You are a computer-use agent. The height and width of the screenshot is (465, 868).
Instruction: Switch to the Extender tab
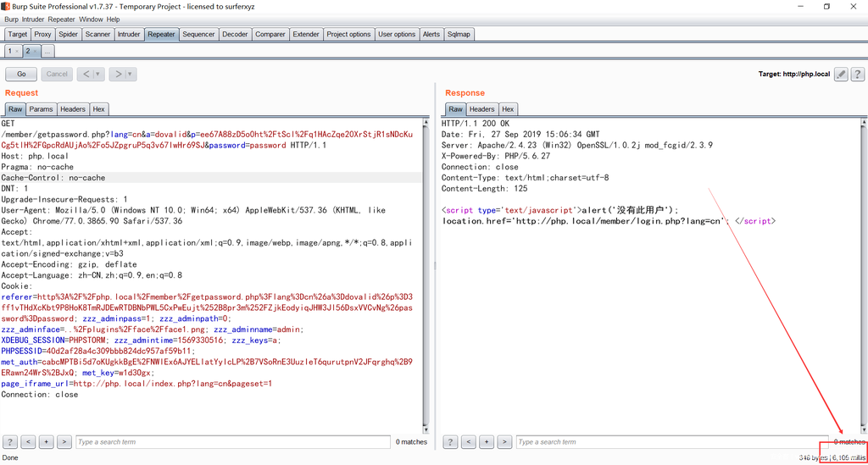point(305,34)
